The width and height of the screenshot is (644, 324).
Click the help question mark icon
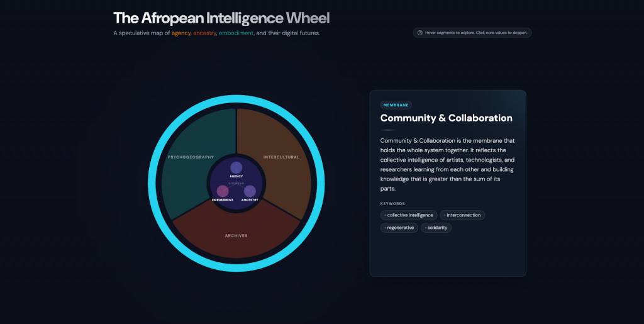coord(420,33)
